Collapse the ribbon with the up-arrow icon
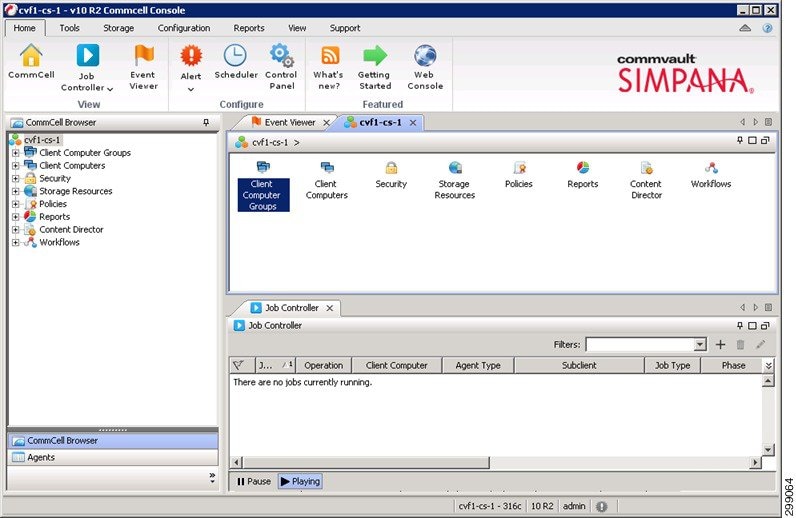 [745, 28]
